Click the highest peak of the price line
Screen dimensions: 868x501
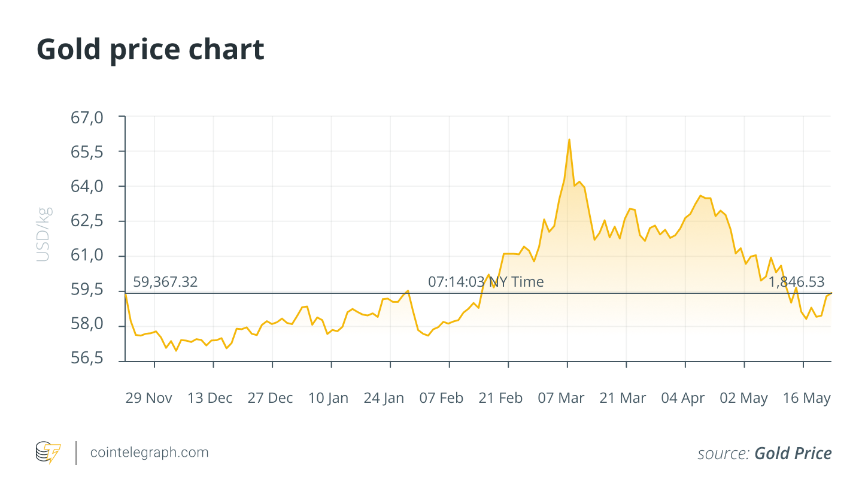569,139
